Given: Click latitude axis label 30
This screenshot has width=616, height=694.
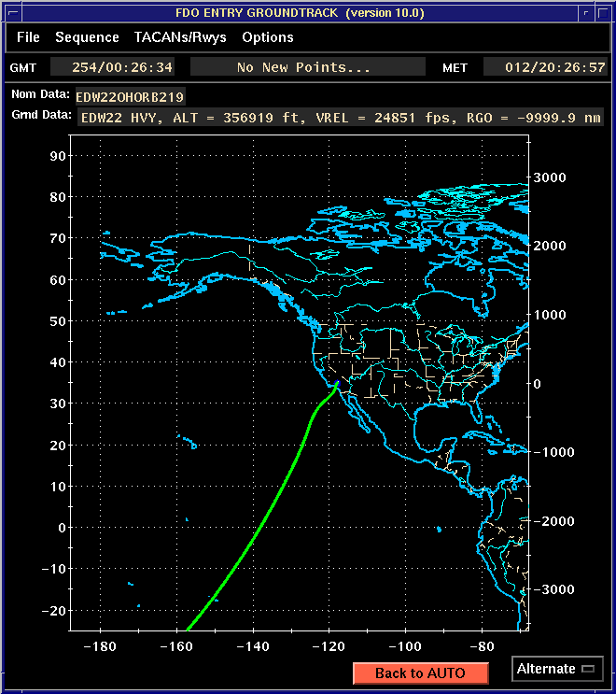Looking at the screenshot, I should pos(58,404).
